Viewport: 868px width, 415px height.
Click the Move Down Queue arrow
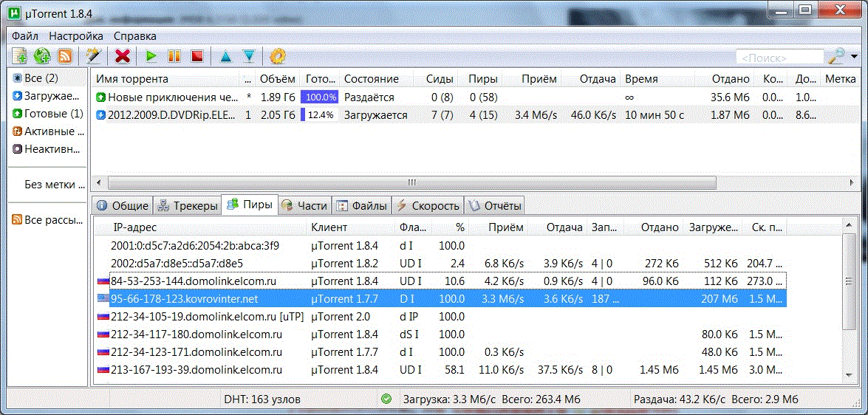point(249,56)
